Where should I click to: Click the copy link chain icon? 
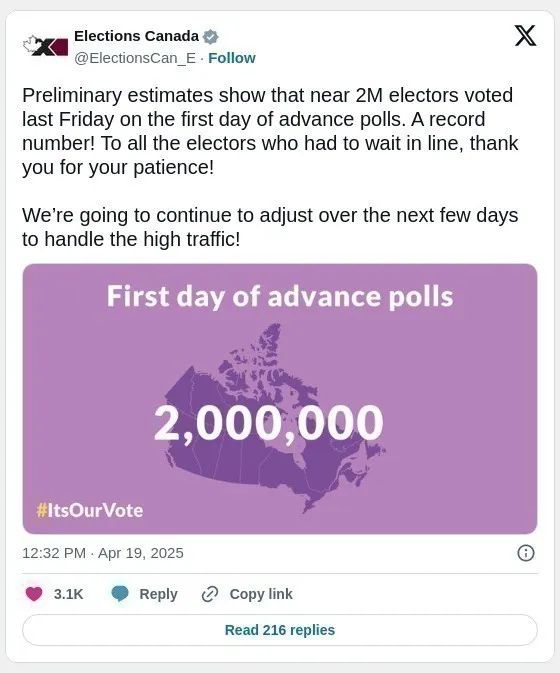tap(210, 594)
